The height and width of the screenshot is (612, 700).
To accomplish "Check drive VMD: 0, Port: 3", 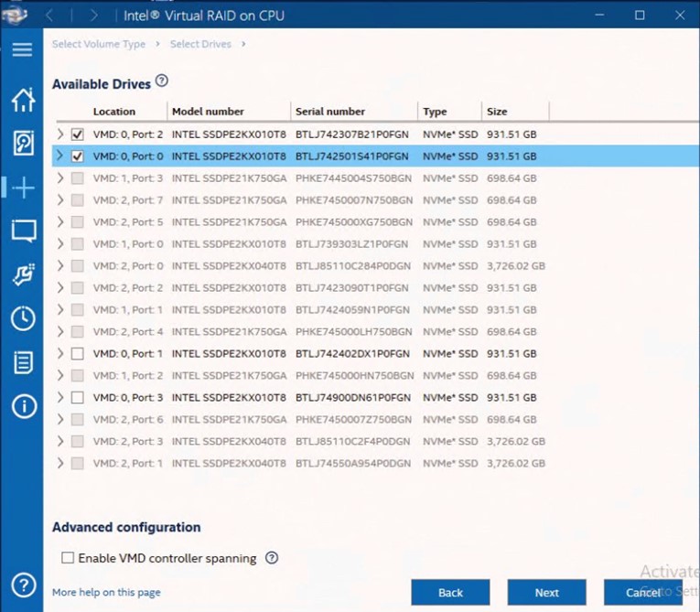I will pyautogui.click(x=77, y=397).
